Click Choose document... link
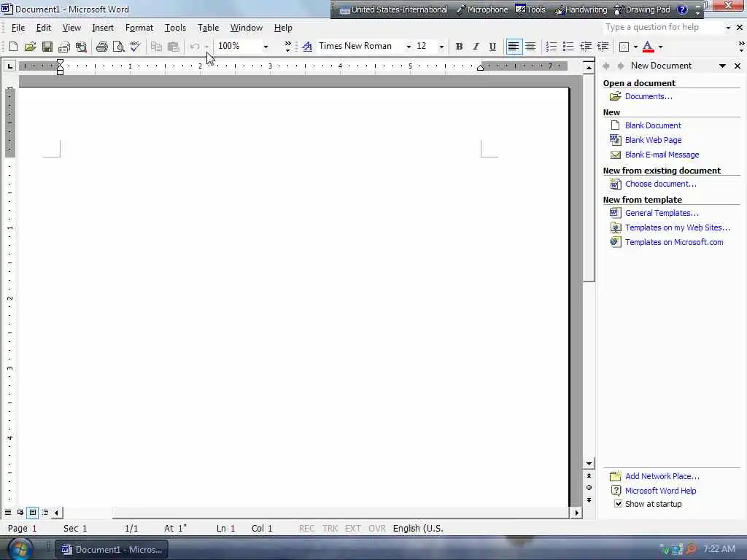This screenshot has height=560, width=747. pyautogui.click(x=661, y=184)
